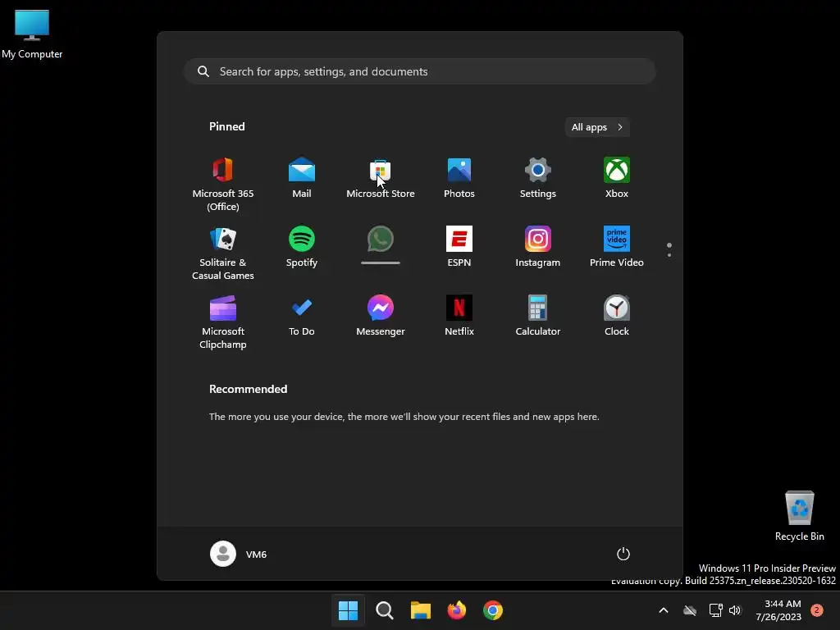Open Netflix
The width and height of the screenshot is (840, 630).
click(459, 316)
